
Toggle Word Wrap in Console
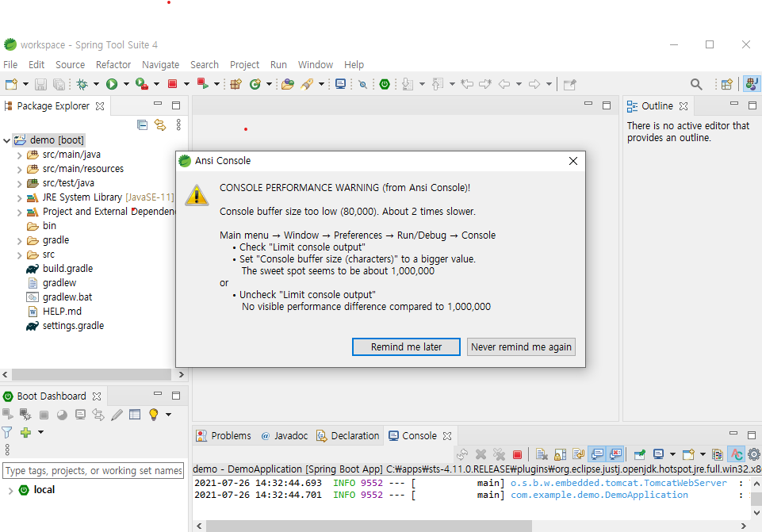pos(578,454)
